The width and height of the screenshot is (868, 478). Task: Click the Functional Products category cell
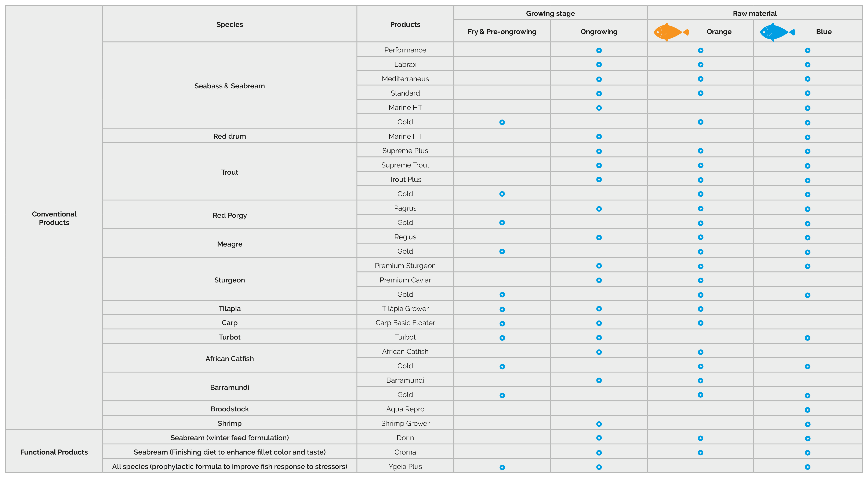point(54,452)
